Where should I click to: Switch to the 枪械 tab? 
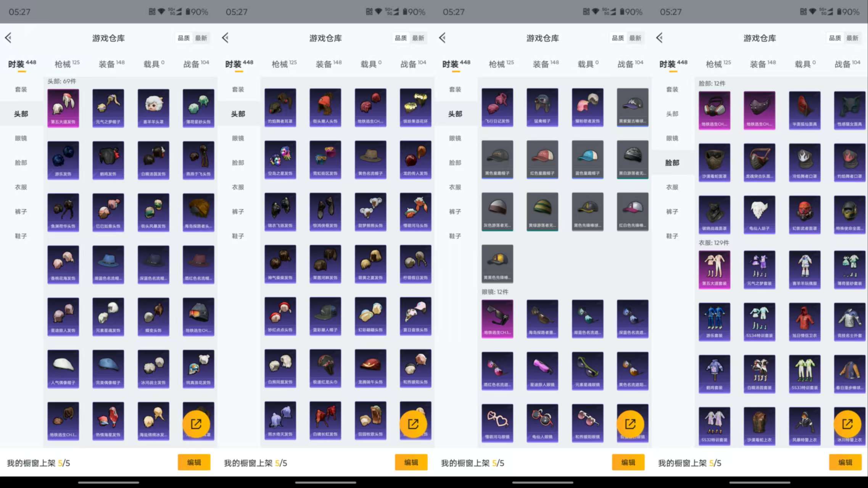(x=63, y=63)
